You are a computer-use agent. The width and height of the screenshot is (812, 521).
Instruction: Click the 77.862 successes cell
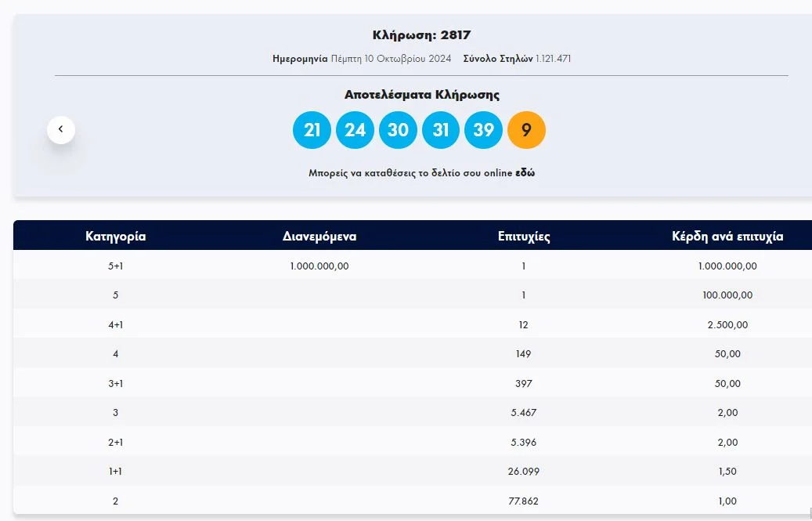point(523,501)
